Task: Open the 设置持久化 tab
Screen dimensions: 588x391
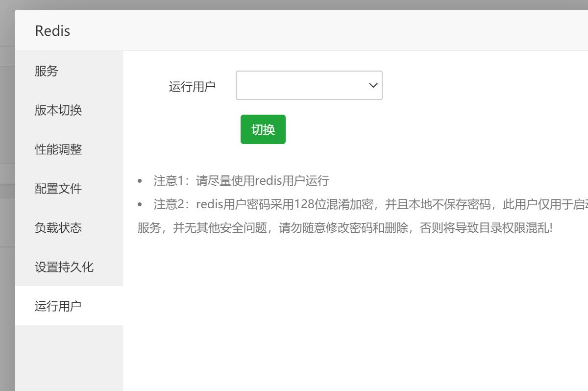Action: click(69, 267)
